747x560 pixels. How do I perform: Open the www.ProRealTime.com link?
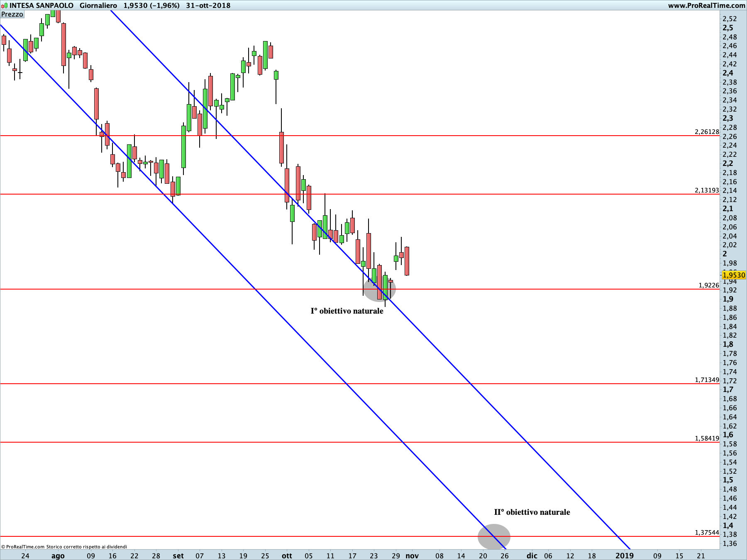click(x=706, y=5)
